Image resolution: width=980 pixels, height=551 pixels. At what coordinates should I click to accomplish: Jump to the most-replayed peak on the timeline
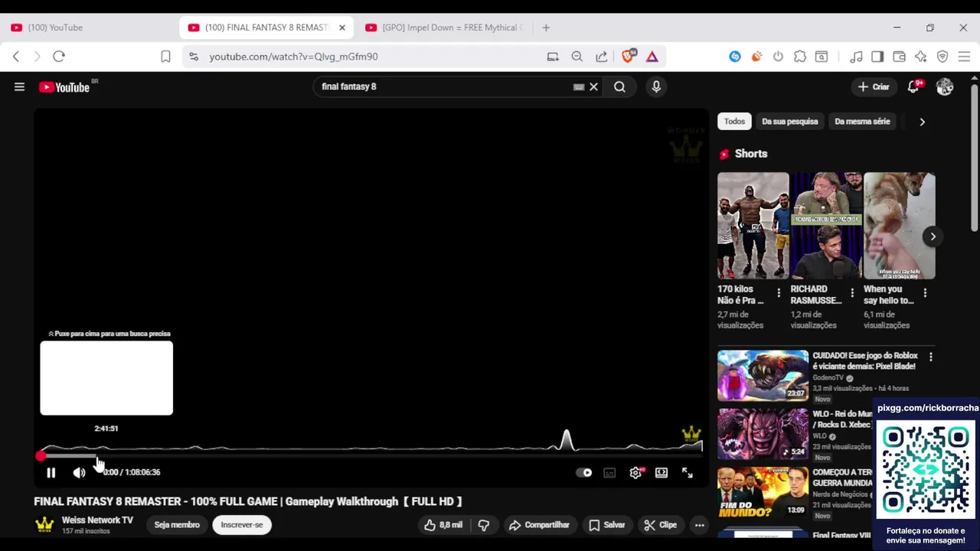coord(567,441)
